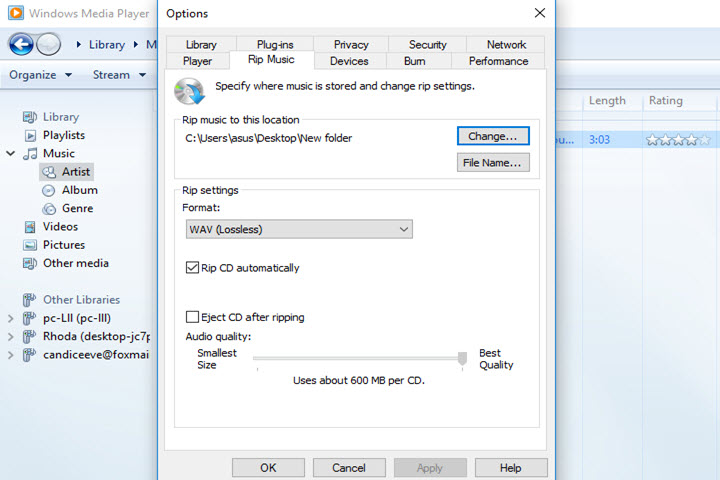Click the greyed forward navigation button
Screen dimensions: 720x480
(48, 45)
